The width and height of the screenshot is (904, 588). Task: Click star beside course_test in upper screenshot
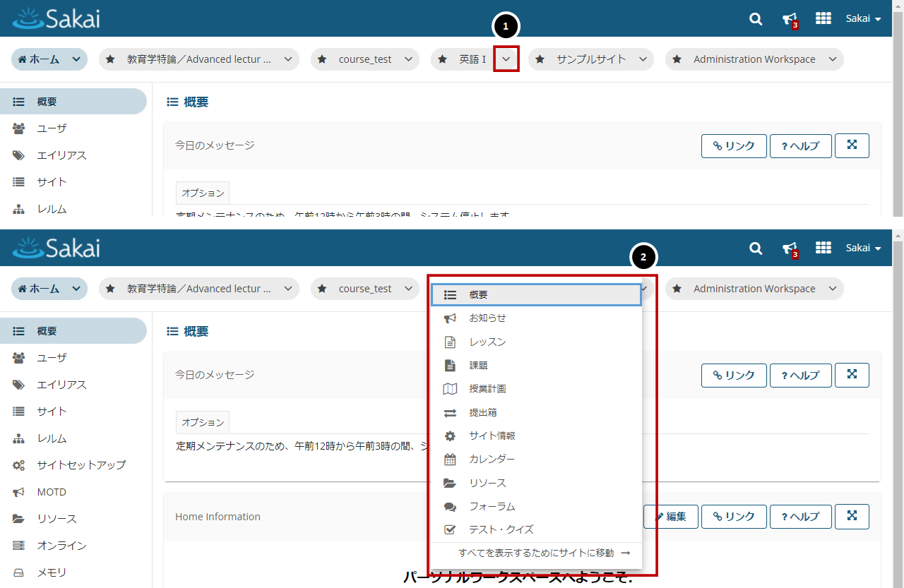[x=323, y=59]
